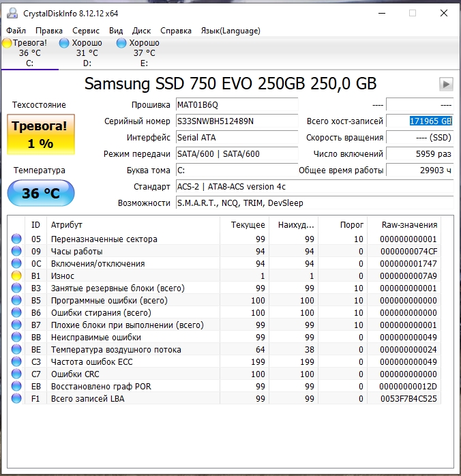Close the CrystalDiskInfo window
This screenshot has width=461, height=476.
click(444, 13)
